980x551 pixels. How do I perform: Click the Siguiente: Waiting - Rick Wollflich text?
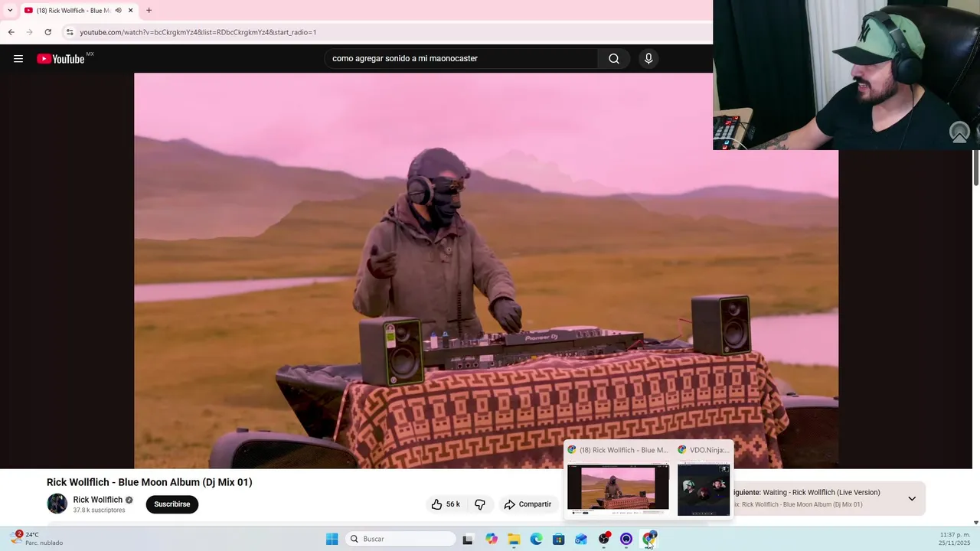pos(807,493)
